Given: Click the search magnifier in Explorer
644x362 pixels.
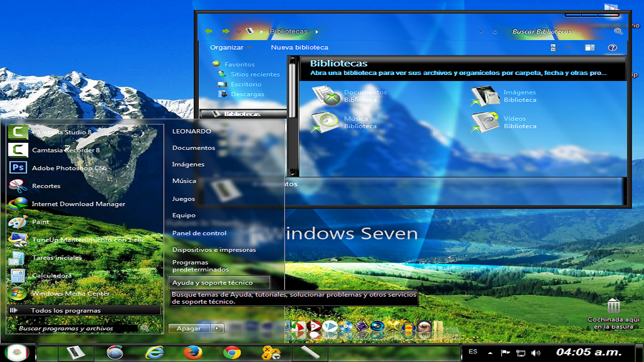Looking at the screenshot, I should pos(618,31).
